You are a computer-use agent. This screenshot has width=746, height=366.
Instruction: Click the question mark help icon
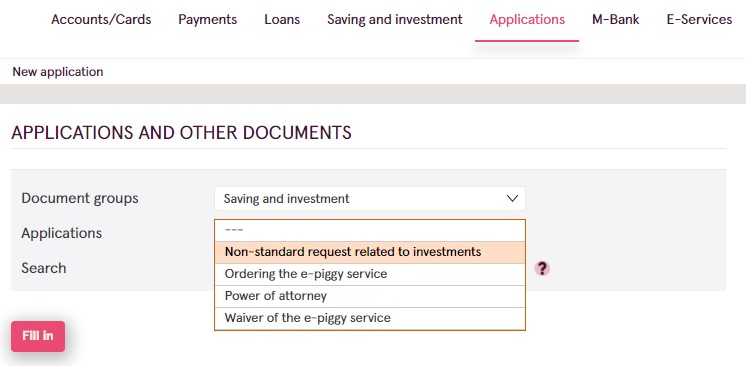tap(542, 268)
